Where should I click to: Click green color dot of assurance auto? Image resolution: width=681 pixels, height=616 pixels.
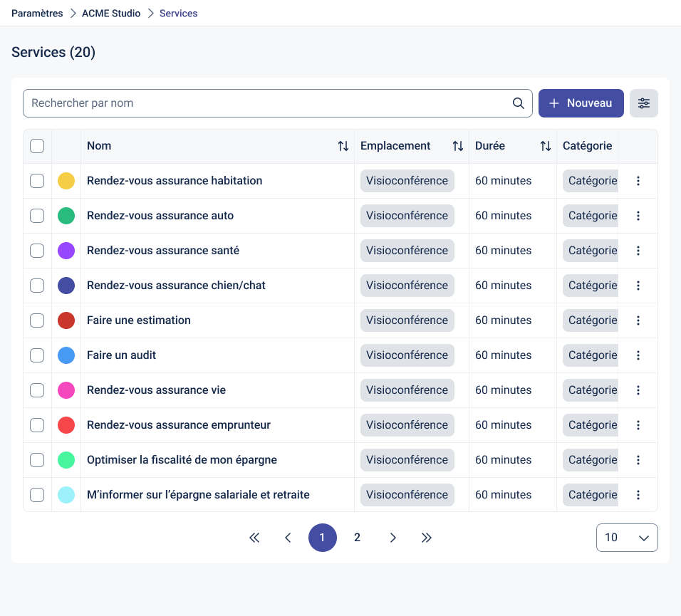click(x=66, y=216)
